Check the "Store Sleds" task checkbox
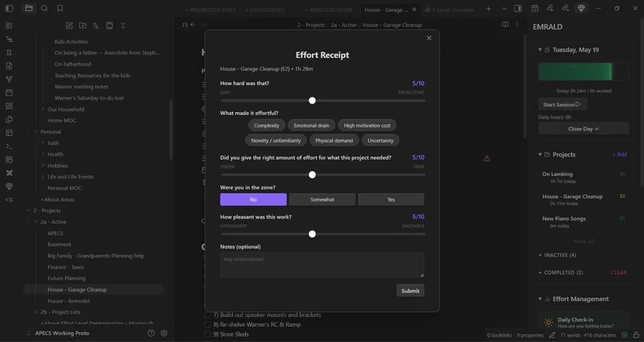This screenshot has height=342, width=644. [x=208, y=334]
